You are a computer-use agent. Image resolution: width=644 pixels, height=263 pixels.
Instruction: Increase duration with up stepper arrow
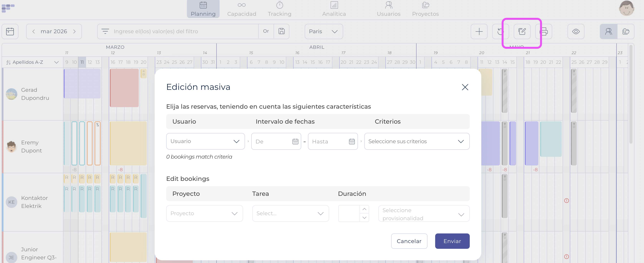(364, 209)
